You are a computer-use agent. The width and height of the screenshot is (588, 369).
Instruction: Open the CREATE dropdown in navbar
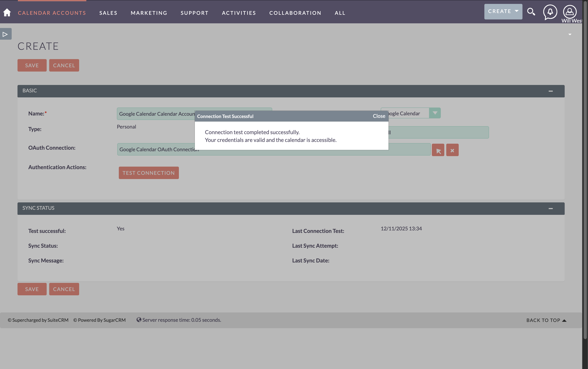(x=503, y=11)
